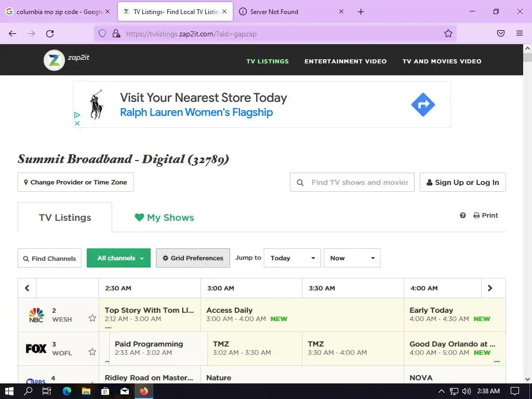The image size is (532, 399).
Task: Close the Server Not Found tab
Action: coord(341,11)
